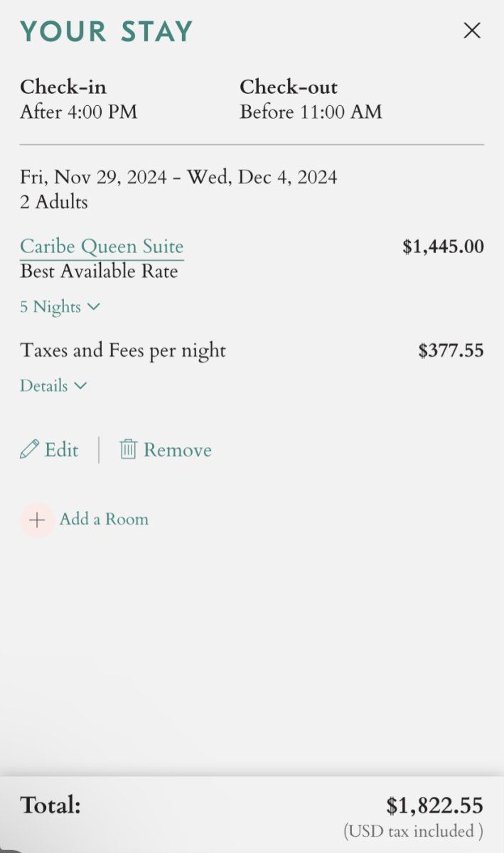Viewport: 504px width, 853px height.
Task: Click the room price $1,445.00
Action: [x=443, y=247]
